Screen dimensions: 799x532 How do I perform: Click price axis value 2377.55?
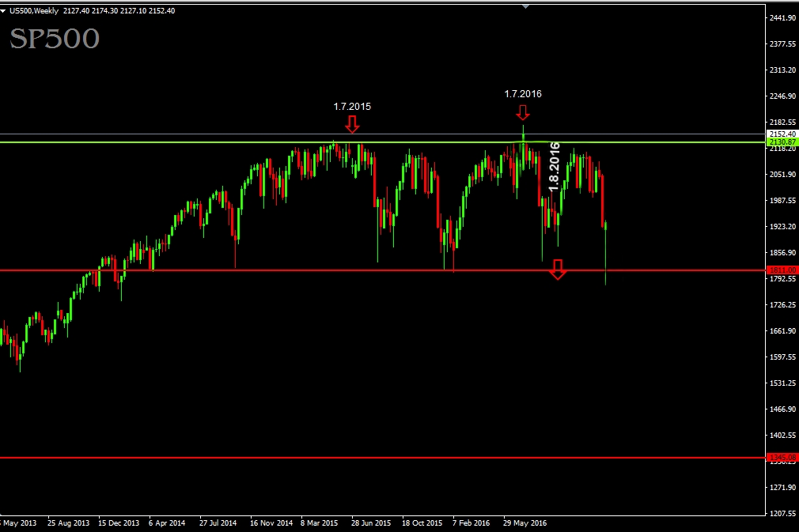[x=782, y=43]
